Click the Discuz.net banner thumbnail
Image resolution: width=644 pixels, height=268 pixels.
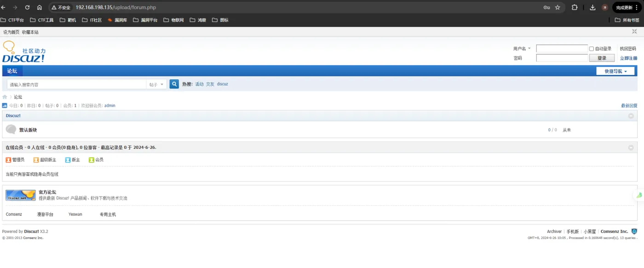click(21, 195)
